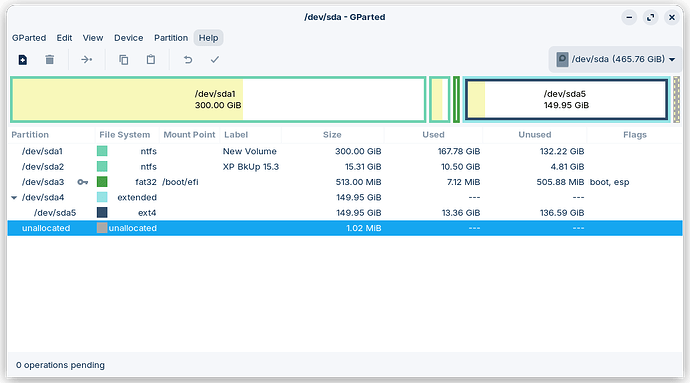Image resolution: width=690 pixels, height=383 pixels.
Task: Click the Undo last operation icon
Action: [188, 59]
